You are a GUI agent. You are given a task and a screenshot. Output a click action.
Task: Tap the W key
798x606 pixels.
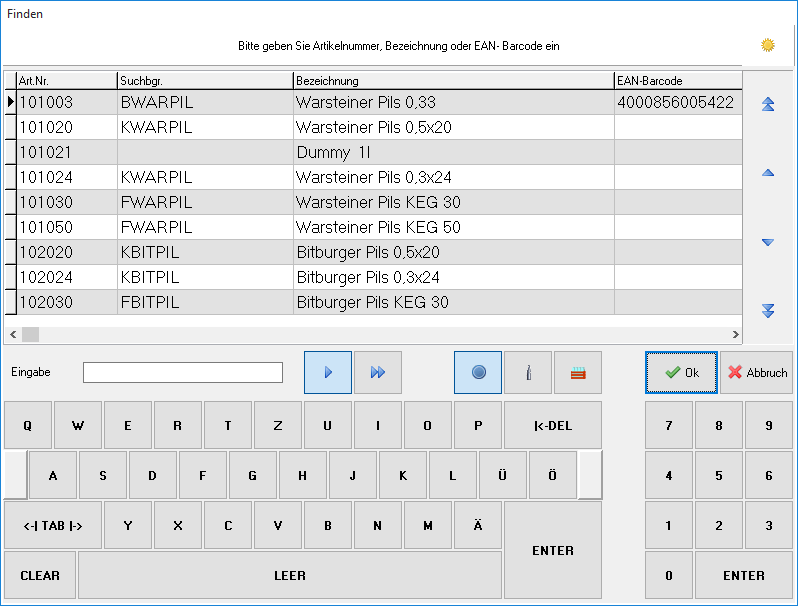tap(78, 425)
